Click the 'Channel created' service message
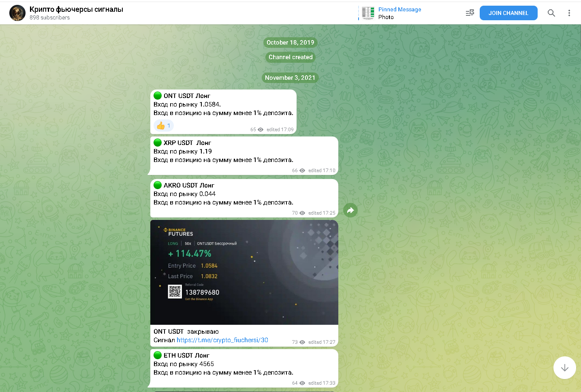581x392 pixels. 290,57
